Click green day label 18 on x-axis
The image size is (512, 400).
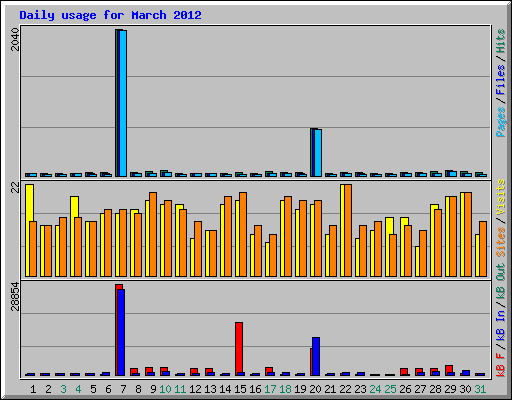tap(285, 389)
